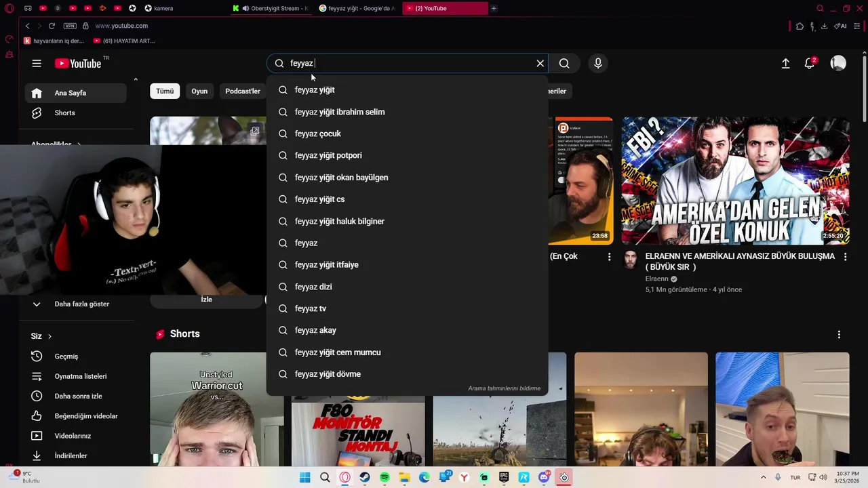
Task: Choose suggestion feyyaz yiğit itfaiye
Action: point(407,264)
